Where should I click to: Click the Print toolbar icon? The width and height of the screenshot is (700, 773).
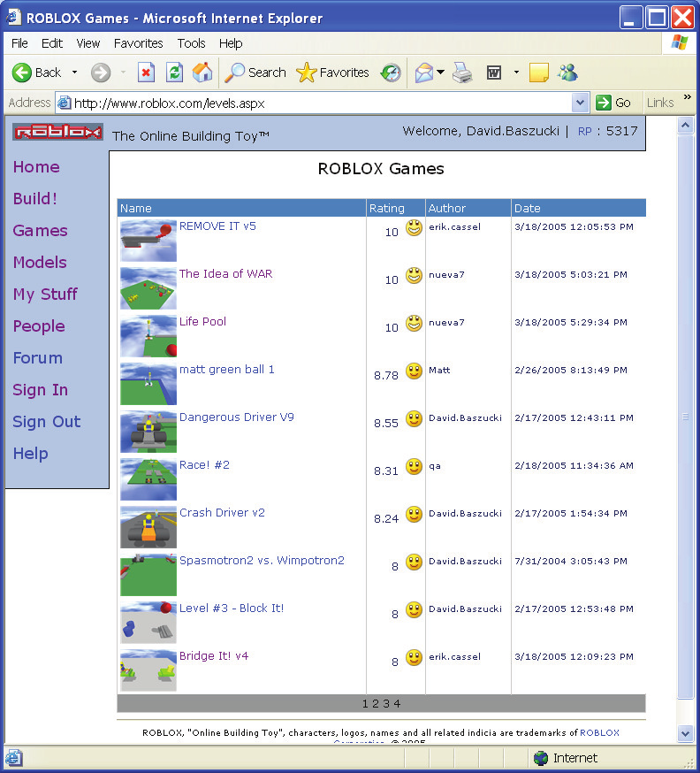coord(462,73)
